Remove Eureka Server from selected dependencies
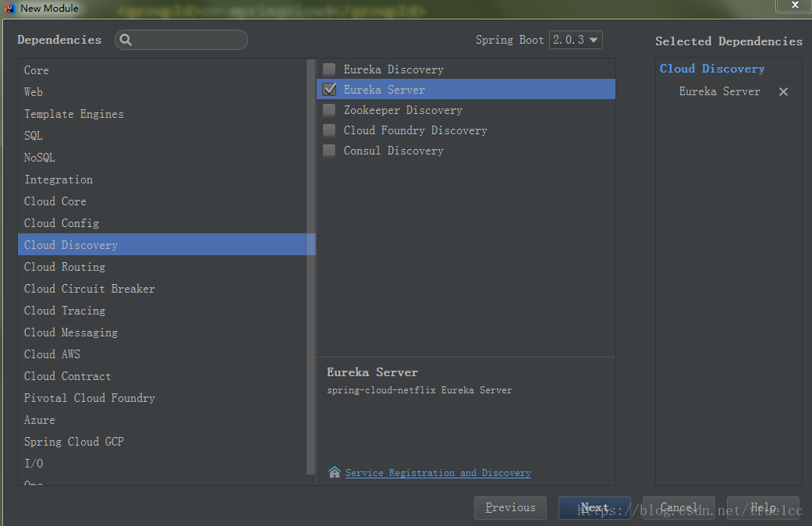The width and height of the screenshot is (812, 526). pyautogui.click(x=783, y=92)
